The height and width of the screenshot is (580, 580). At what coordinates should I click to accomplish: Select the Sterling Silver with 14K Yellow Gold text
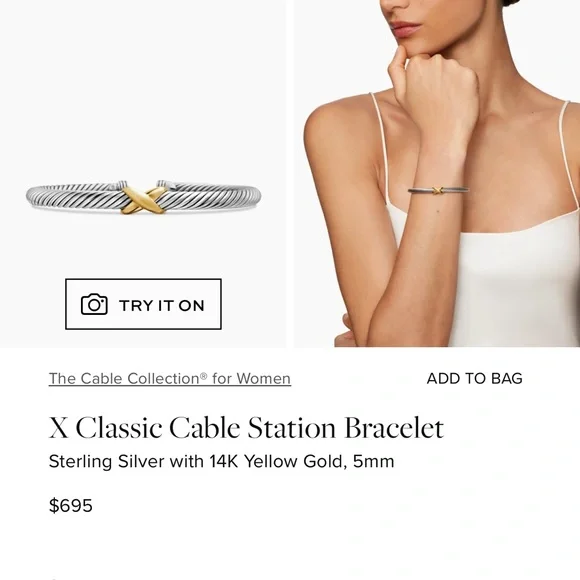198,461
